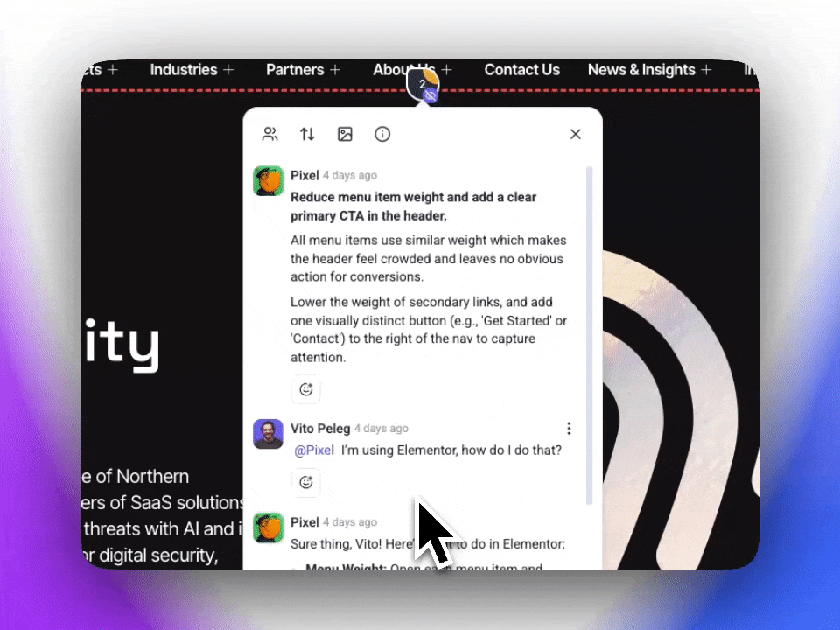The width and height of the screenshot is (840, 630).
Task: Expand the Industries menu plus sign
Action: (228, 70)
